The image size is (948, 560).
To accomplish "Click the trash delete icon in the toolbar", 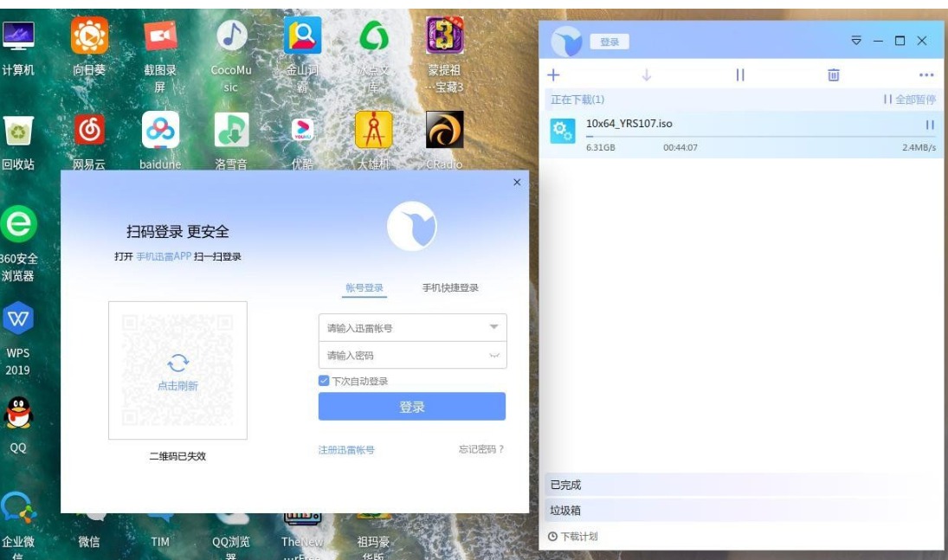I will [x=833, y=75].
